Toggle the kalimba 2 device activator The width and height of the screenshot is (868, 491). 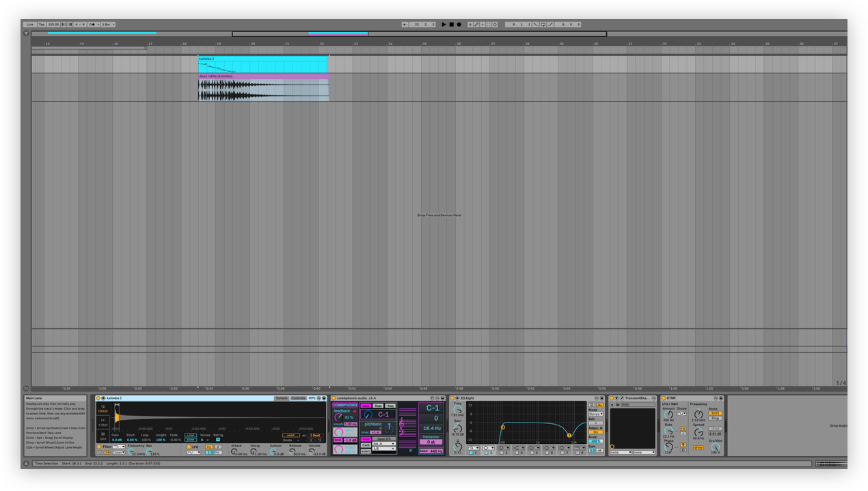(98, 398)
